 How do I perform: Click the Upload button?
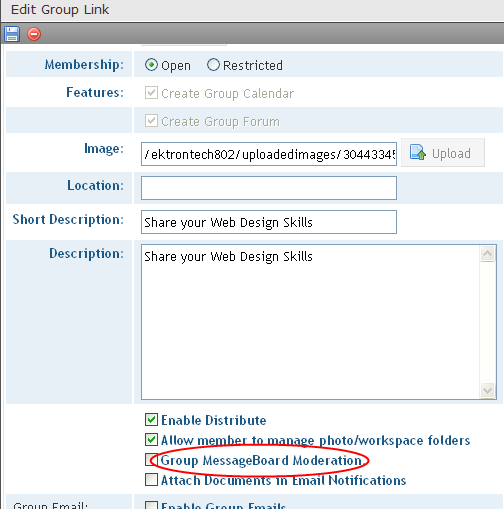click(443, 153)
